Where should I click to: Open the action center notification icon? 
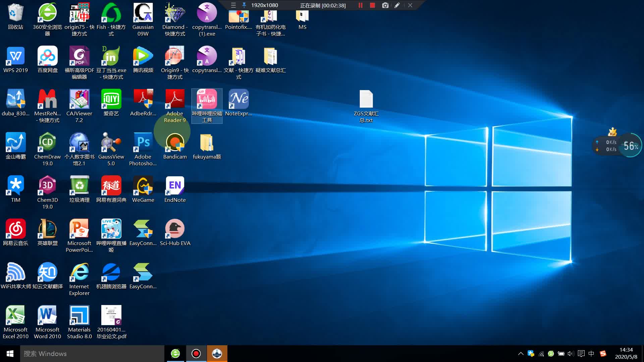pyautogui.click(x=581, y=354)
